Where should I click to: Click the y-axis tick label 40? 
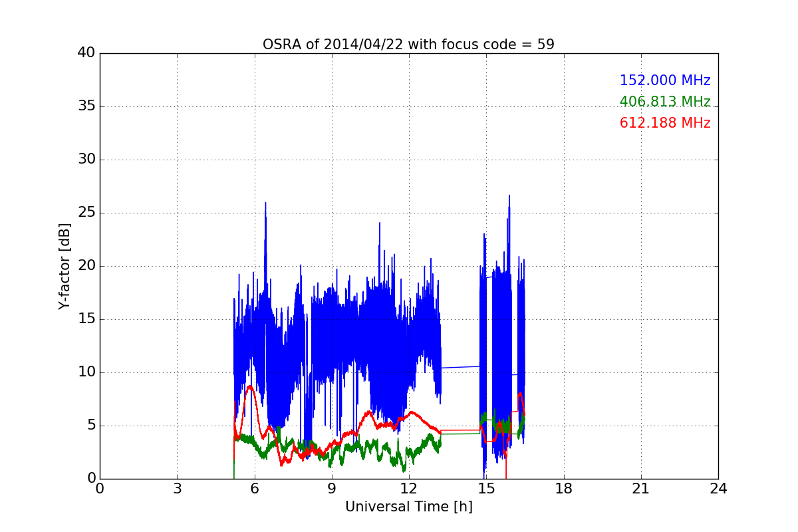tap(87, 53)
